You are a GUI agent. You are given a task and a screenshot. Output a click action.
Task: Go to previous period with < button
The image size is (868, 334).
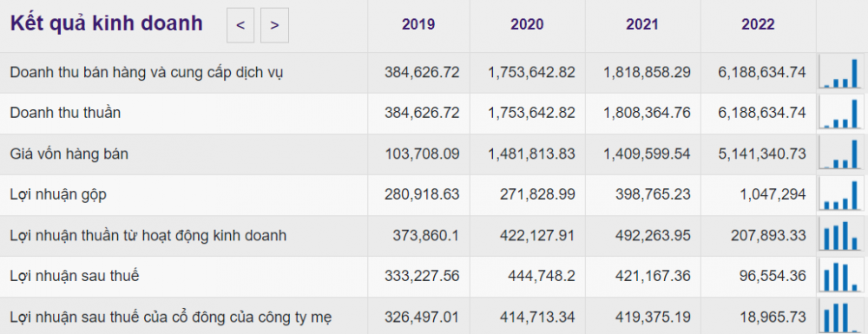[240, 25]
